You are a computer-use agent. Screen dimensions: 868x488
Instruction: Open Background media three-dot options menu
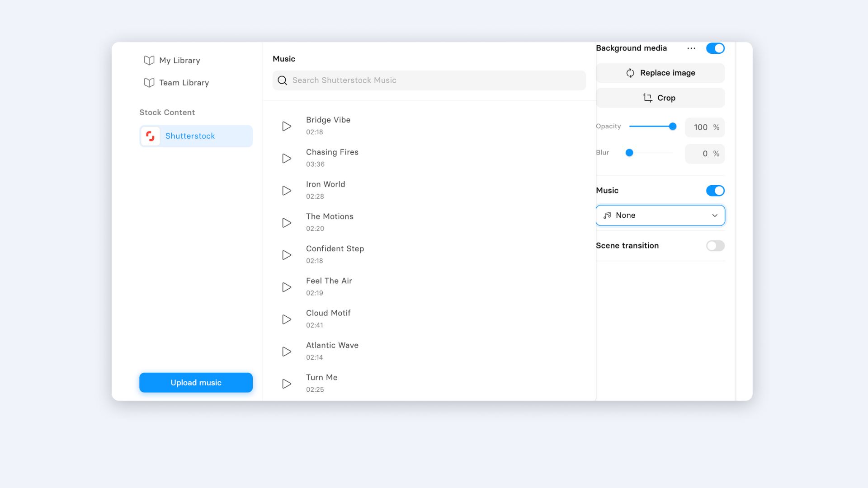tap(691, 48)
